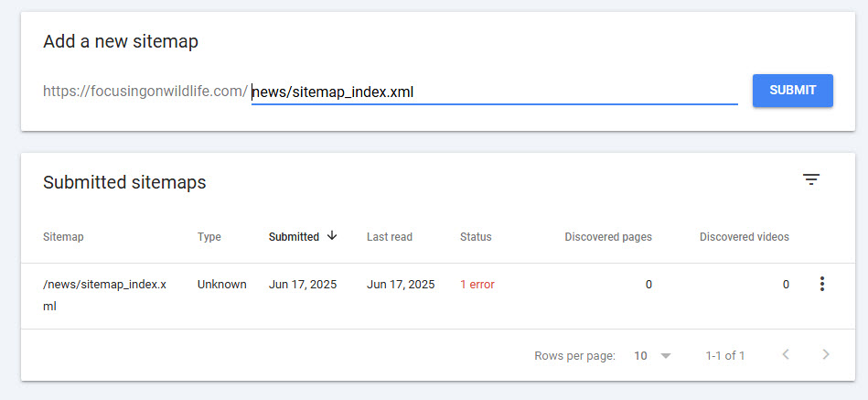Sort by the Submitted column header
The height and width of the screenshot is (400, 868).
tap(294, 237)
